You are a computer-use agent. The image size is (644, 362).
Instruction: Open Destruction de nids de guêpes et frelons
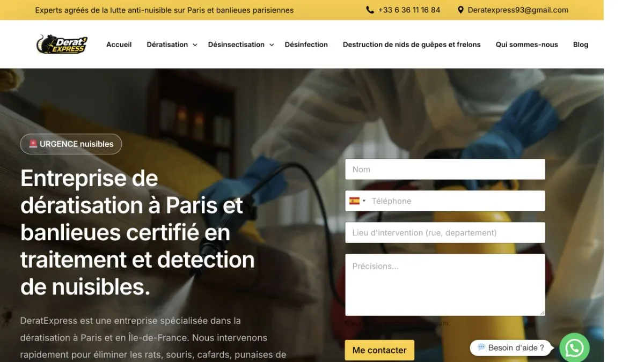[x=412, y=45]
